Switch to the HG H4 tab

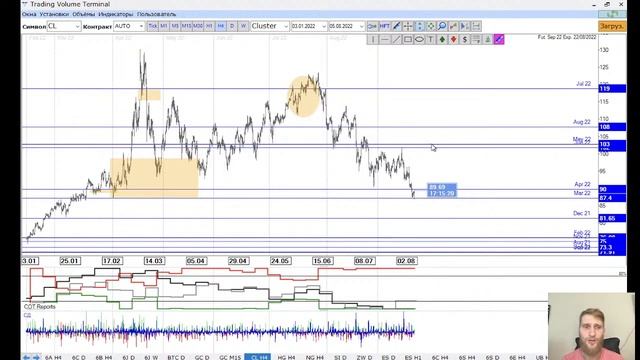[286, 358]
